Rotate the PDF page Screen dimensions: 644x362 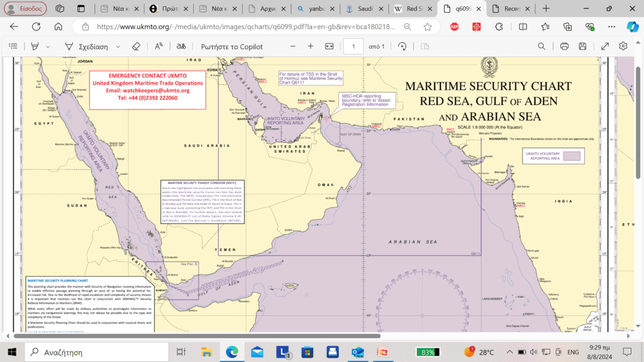pos(402,47)
